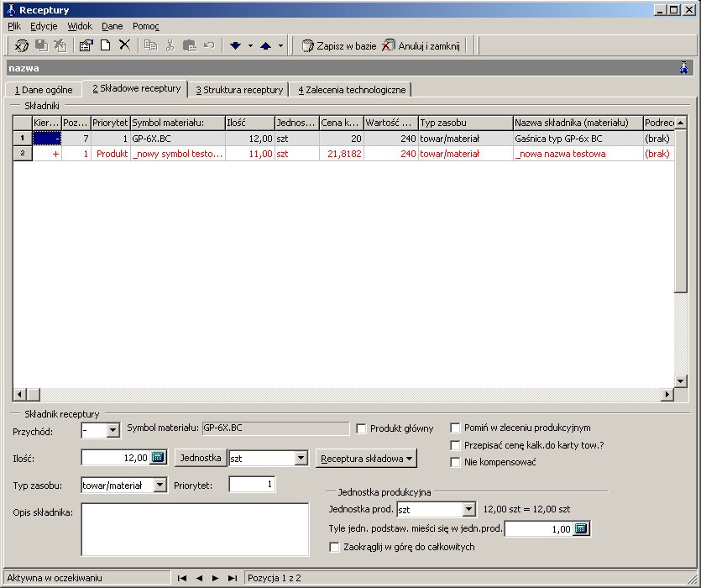Click Anuluj i zamknij button
The height and width of the screenshot is (588, 701).
click(421, 45)
